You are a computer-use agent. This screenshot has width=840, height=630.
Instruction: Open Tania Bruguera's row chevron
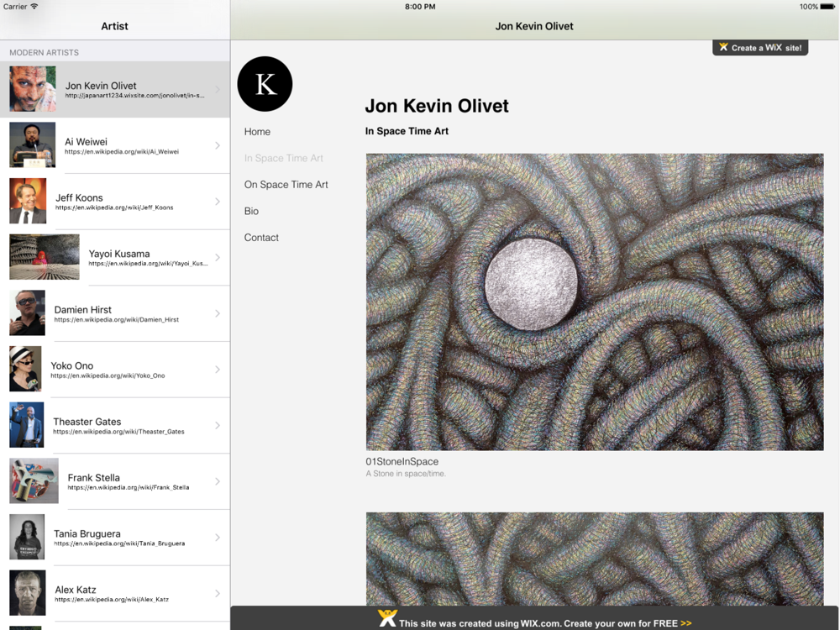point(218,538)
